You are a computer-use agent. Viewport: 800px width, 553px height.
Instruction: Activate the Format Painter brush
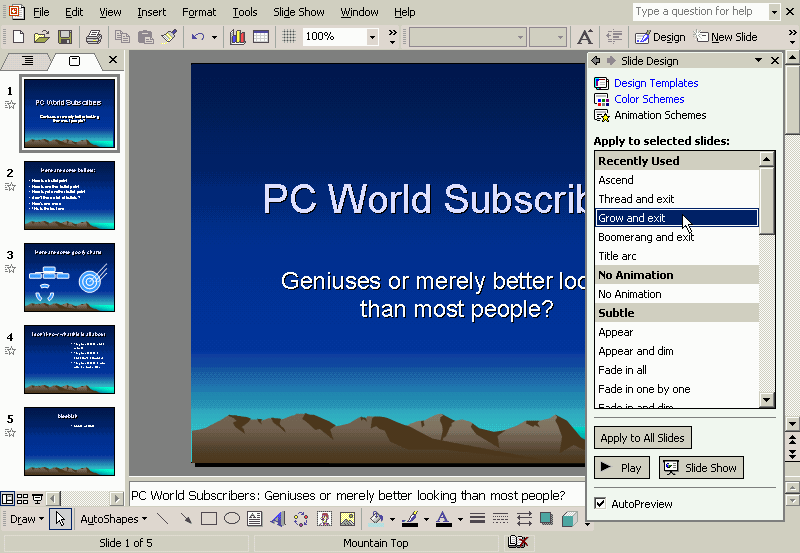tap(169, 37)
